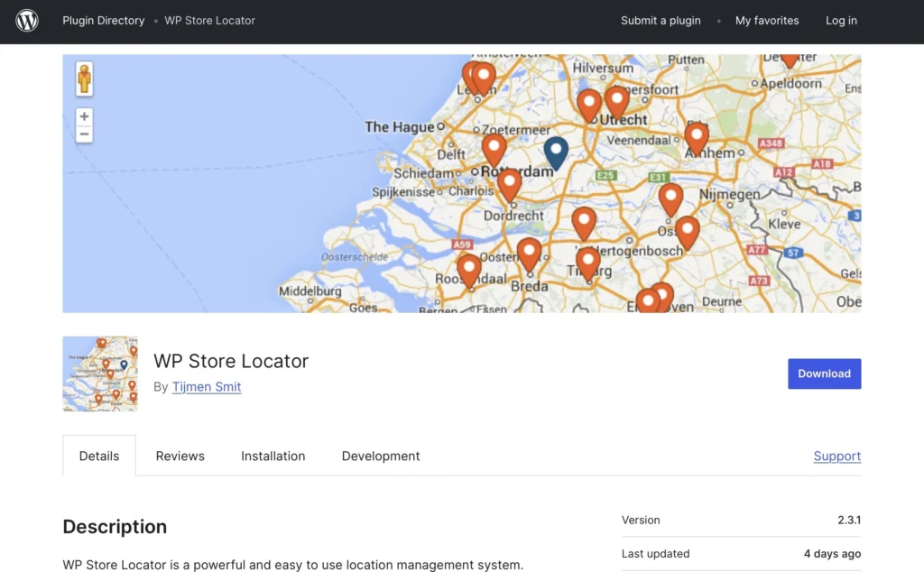Open the Support link

click(836, 456)
